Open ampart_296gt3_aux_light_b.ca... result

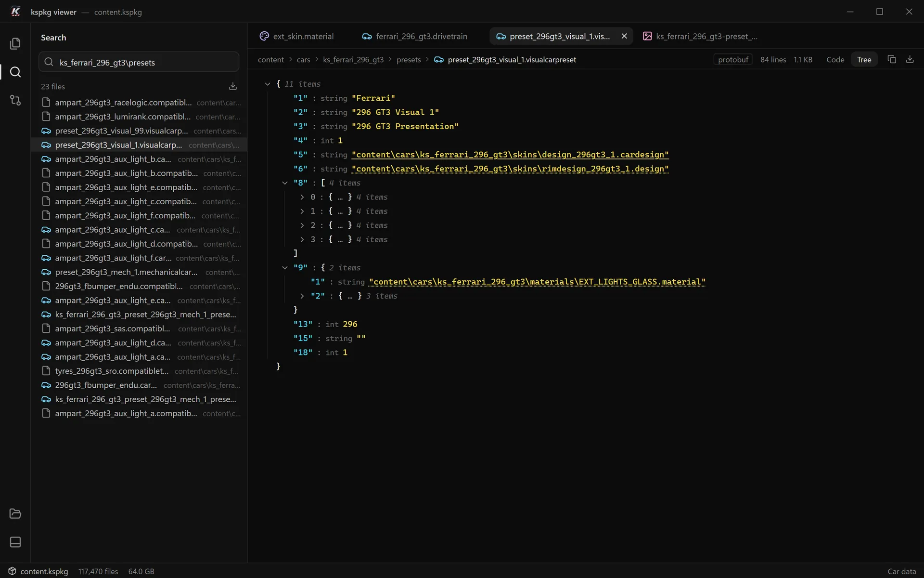(x=139, y=159)
